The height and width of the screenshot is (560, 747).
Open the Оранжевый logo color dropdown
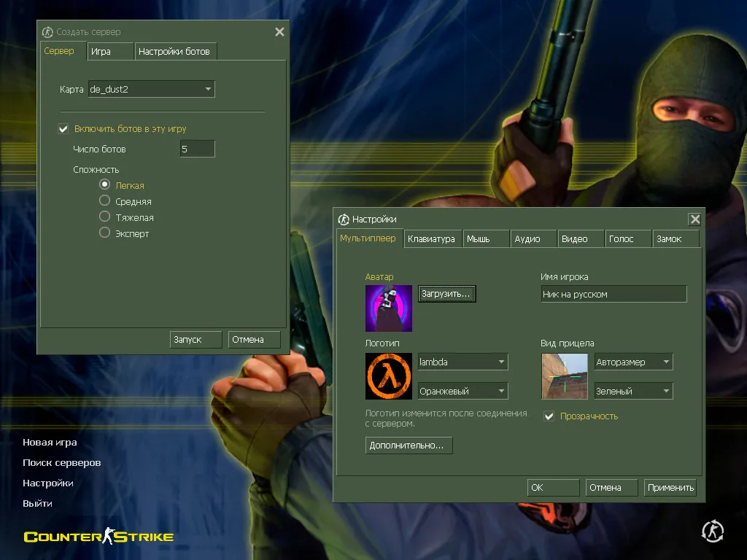pyautogui.click(x=462, y=391)
